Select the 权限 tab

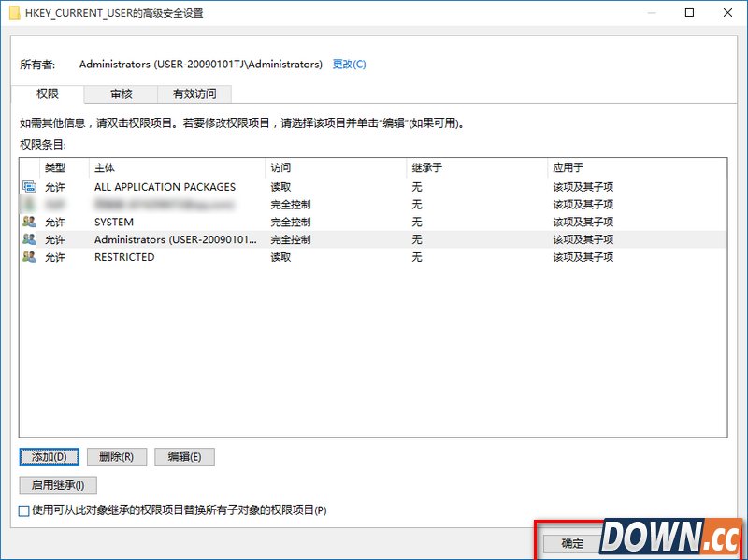click(x=48, y=93)
